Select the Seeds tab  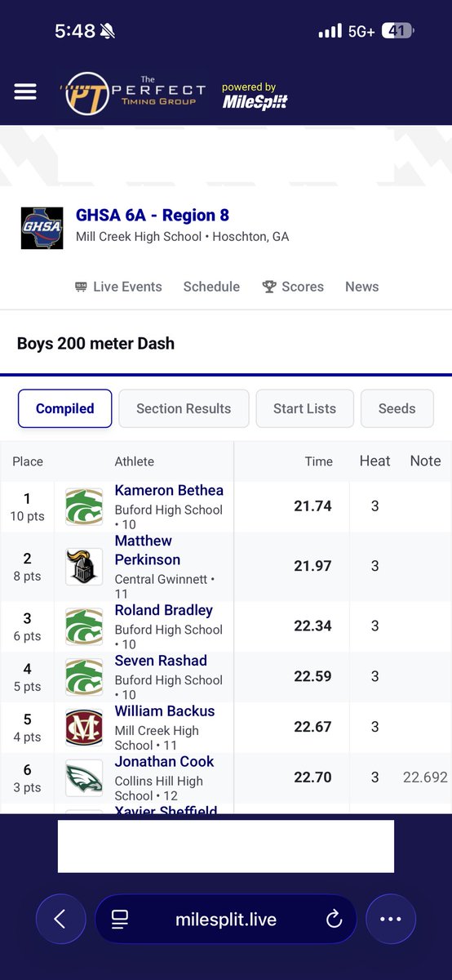coord(397,408)
